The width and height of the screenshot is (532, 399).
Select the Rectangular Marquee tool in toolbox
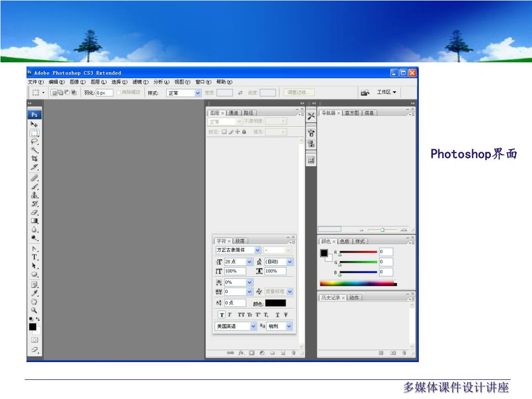34,133
